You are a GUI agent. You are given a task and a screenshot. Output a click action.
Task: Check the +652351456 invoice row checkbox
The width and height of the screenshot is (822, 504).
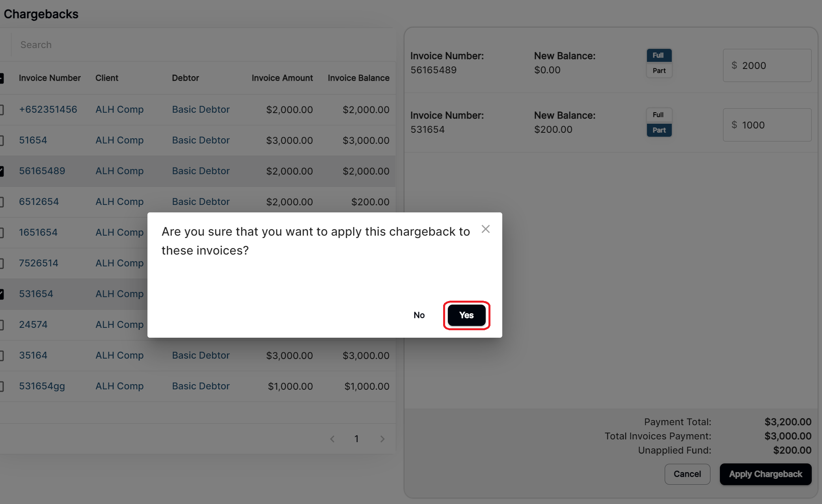point(1,110)
